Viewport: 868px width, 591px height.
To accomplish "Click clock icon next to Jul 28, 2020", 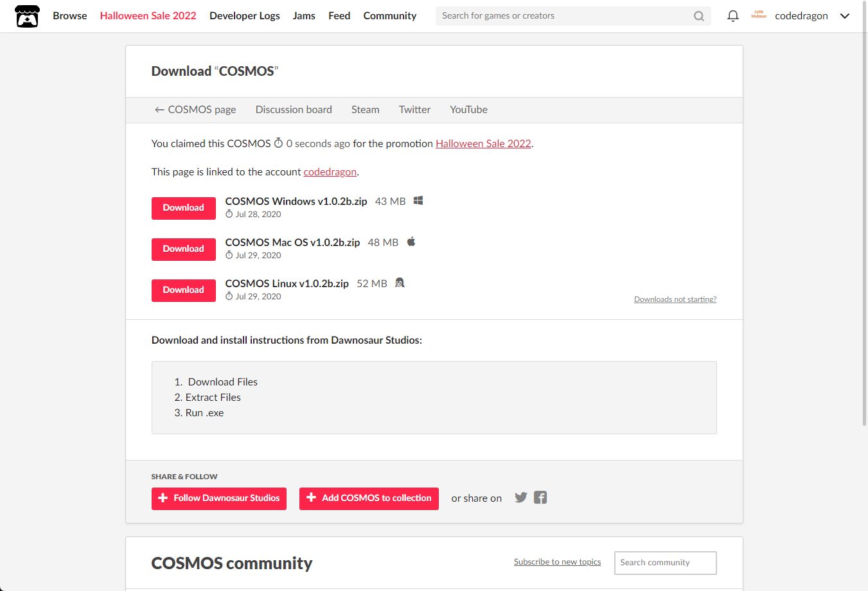I will click(x=229, y=214).
